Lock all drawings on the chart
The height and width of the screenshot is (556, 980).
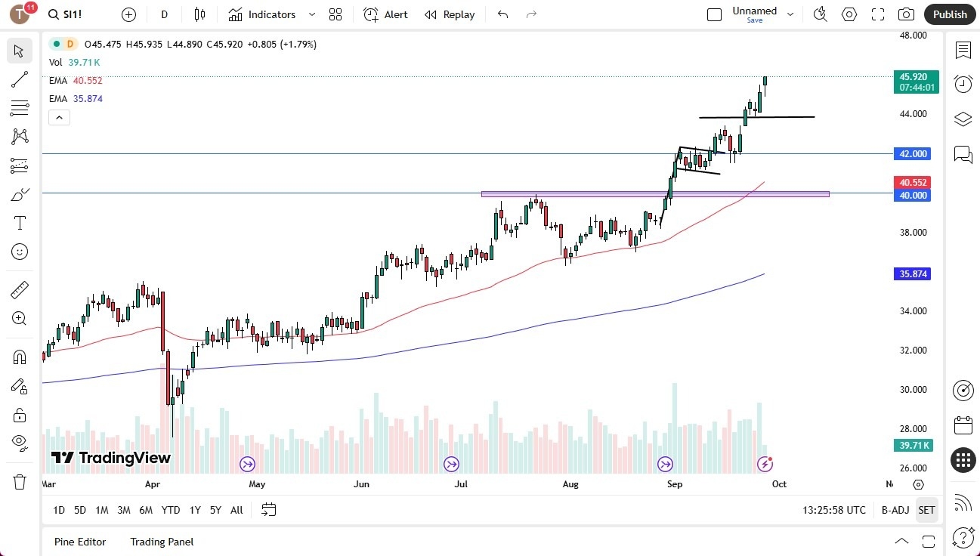[x=19, y=415]
